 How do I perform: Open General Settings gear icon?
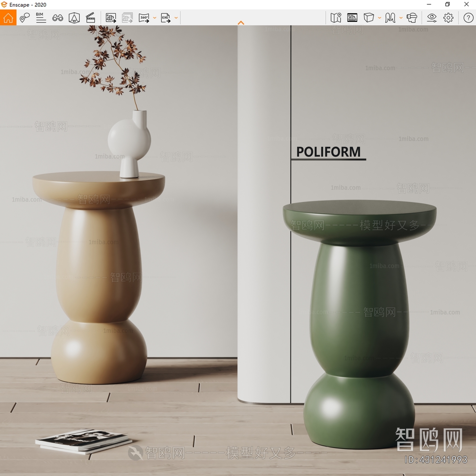pos(448,18)
